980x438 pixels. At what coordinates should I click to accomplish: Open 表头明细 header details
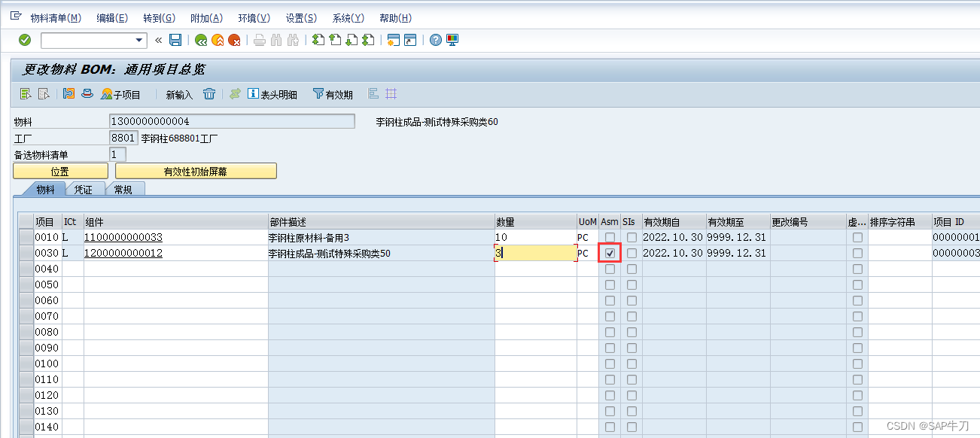[272, 94]
